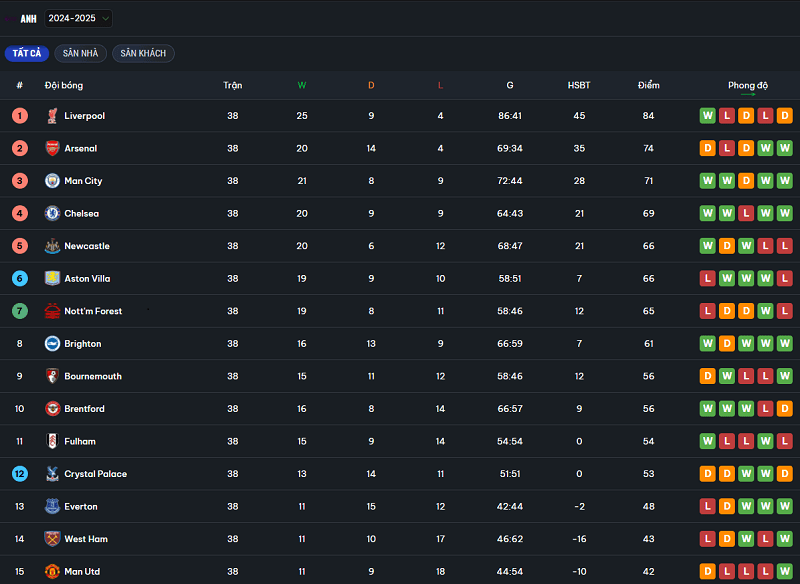Click the Arsenal club crest

52,148
